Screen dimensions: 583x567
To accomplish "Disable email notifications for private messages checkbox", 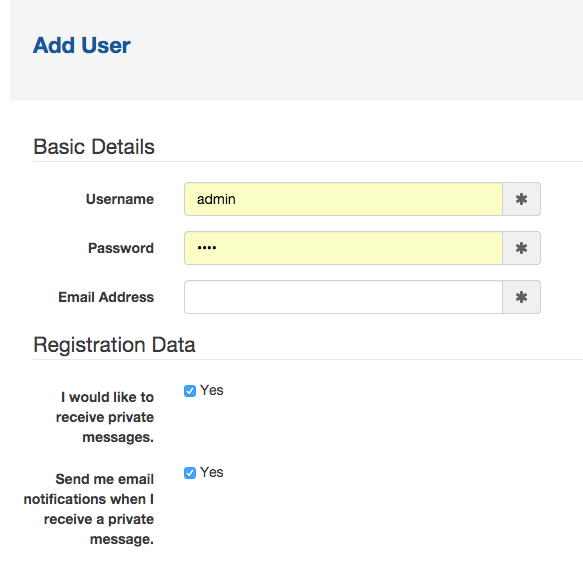I will [190, 473].
